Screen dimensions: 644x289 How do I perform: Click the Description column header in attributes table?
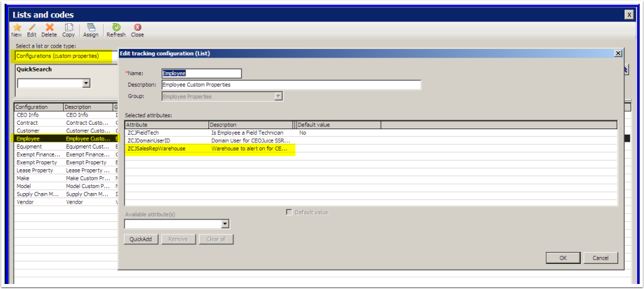pos(250,124)
